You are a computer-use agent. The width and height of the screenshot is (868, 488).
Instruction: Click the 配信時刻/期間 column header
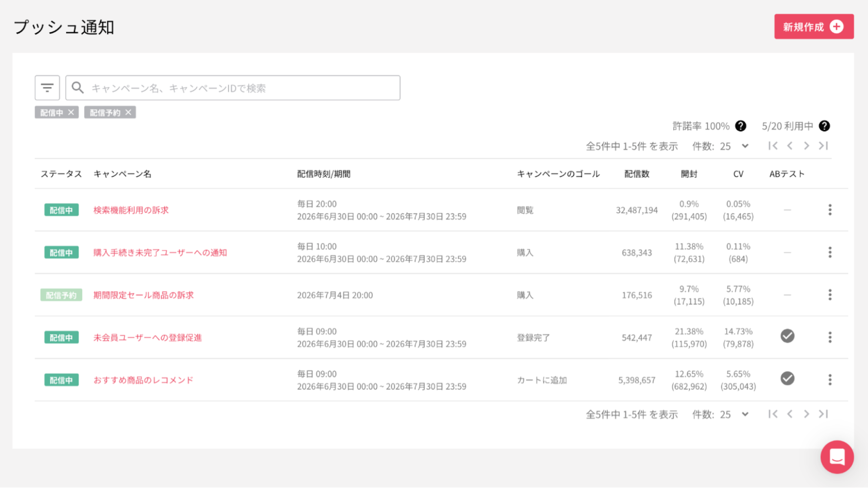click(x=323, y=174)
